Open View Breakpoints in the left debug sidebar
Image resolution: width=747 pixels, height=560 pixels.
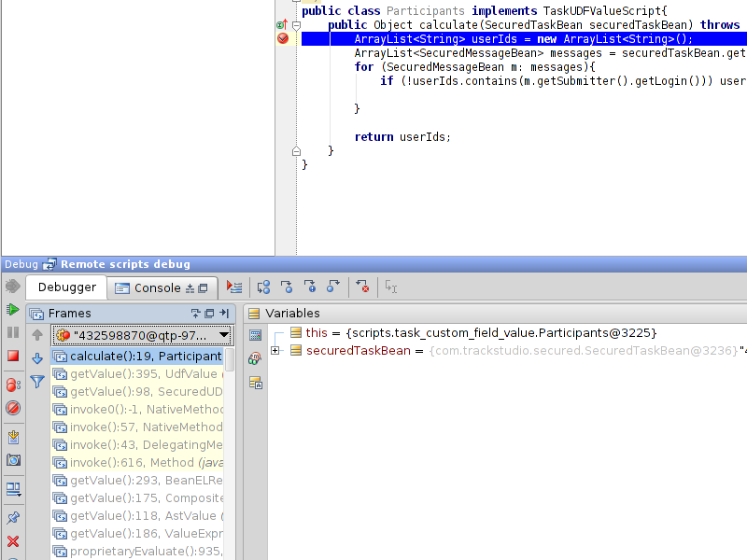[x=13, y=384]
